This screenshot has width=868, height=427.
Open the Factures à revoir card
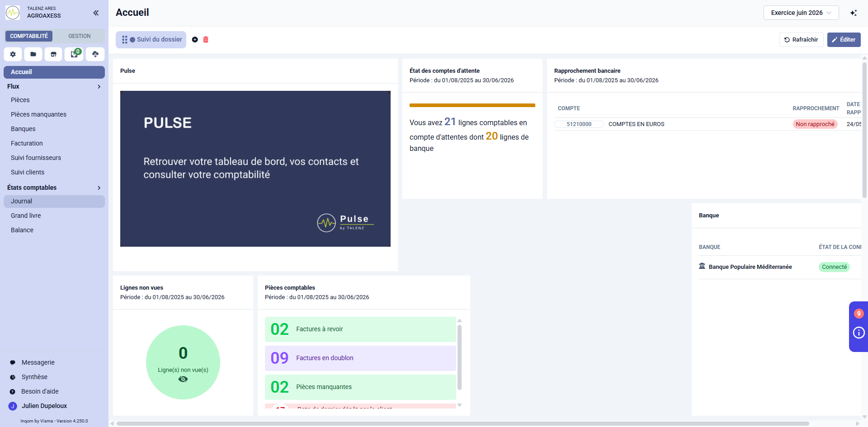(360, 329)
